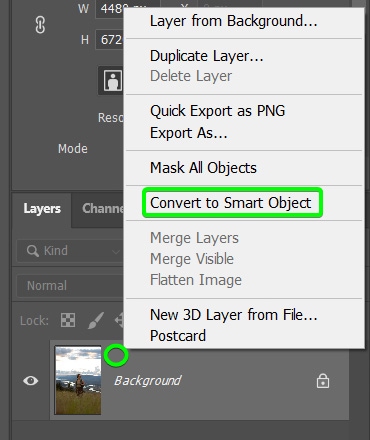Viewport: 370px width, 440px height.
Task: Select New 3D Layer from File
Action: (x=233, y=315)
